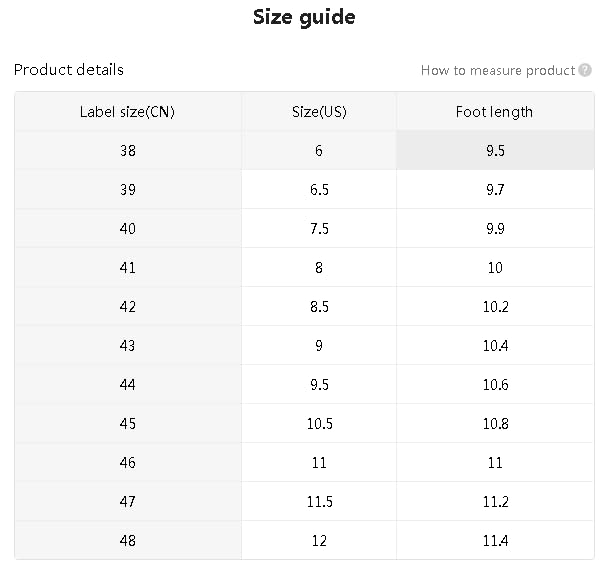The height and width of the screenshot is (570, 605).
Task: Click the Label size(CN) column header
Action: (127, 111)
